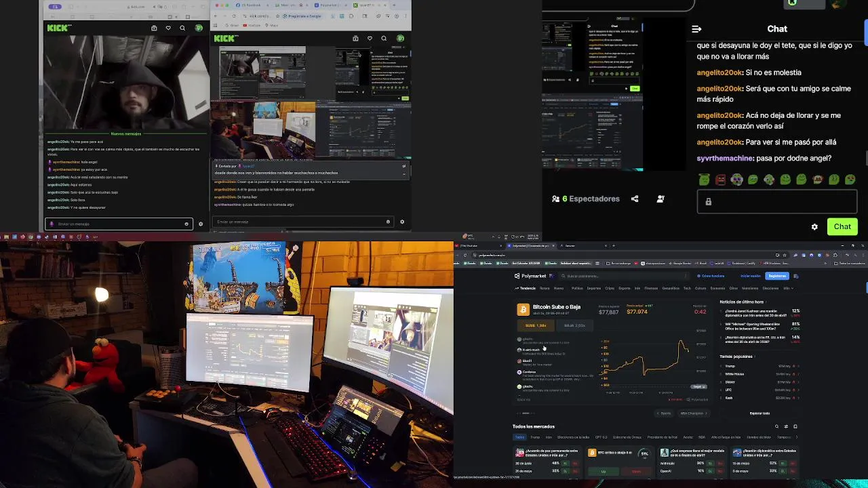Click the Polymarket logo

(530, 276)
